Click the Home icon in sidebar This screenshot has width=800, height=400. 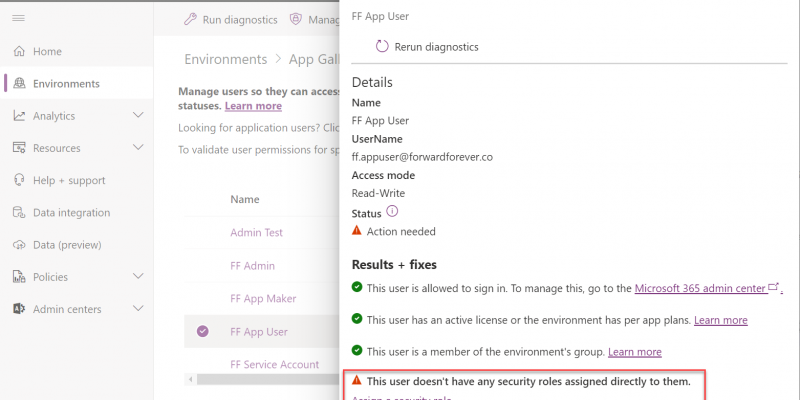click(x=19, y=51)
